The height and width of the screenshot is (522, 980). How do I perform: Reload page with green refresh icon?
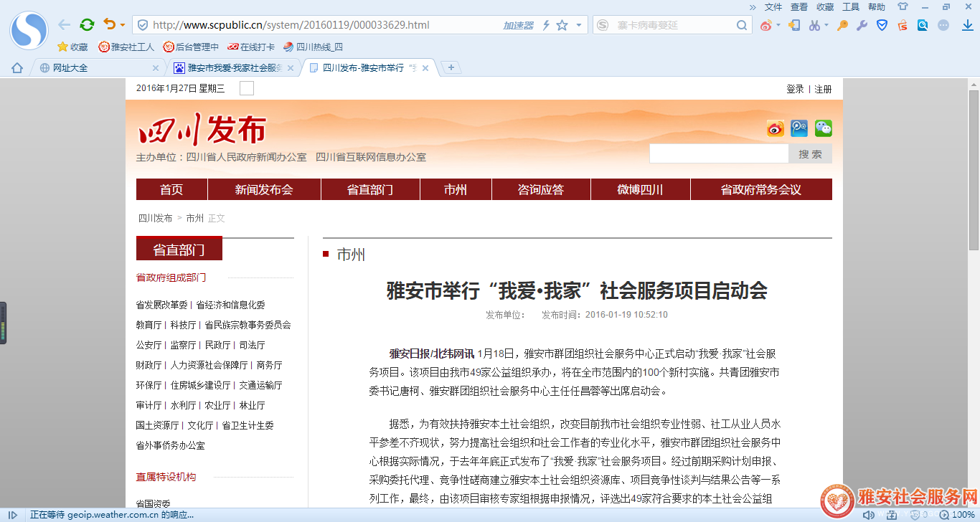click(87, 24)
